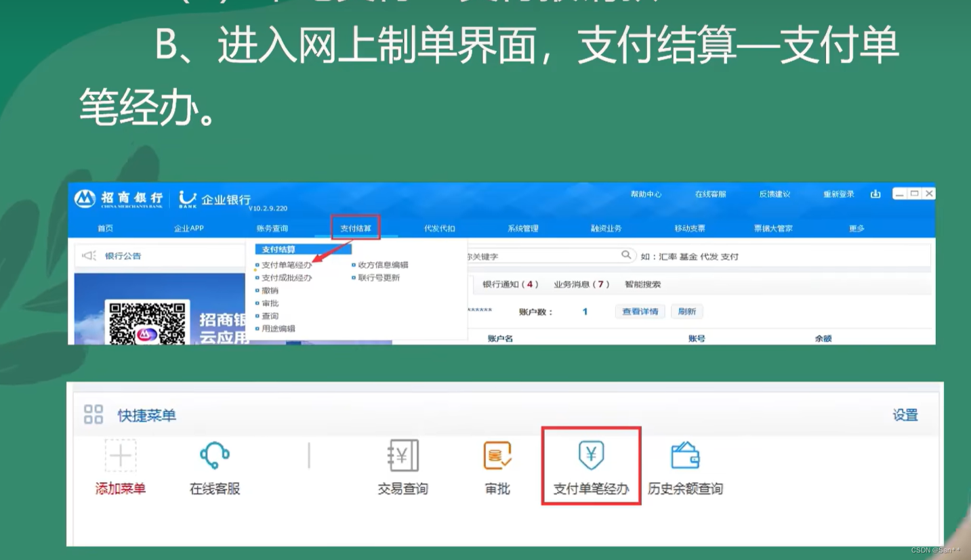The image size is (971, 560).
Task: Open the 账务查询 menu
Action: point(272,228)
